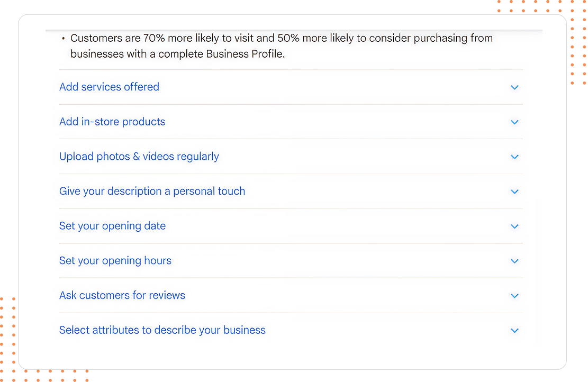Click the down arrow next to Add in-store products

point(514,122)
